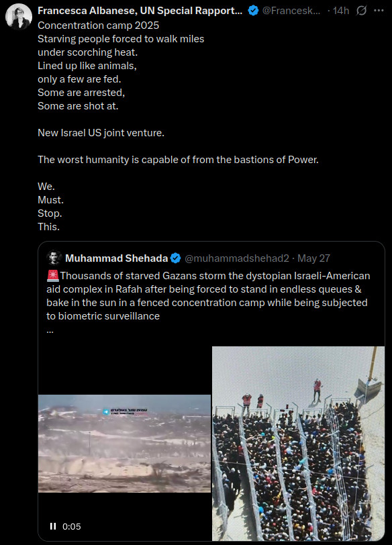Open Francesca Albanese's profile avatar
Viewport: 392px width, 545px height.
(x=19, y=16)
